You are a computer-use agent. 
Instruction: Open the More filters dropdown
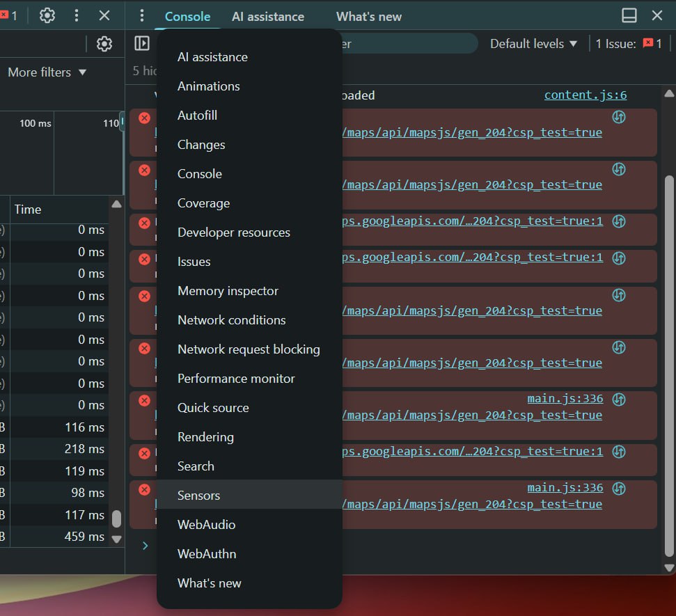pos(47,72)
